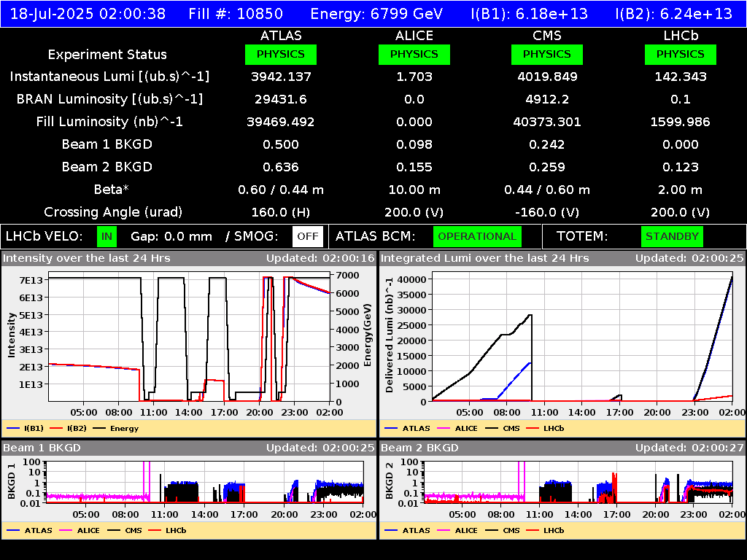This screenshot has height=560, width=747.
Task: Click ATLAS legend entry in Integrated Lumi chart
Action: coord(408,429)
